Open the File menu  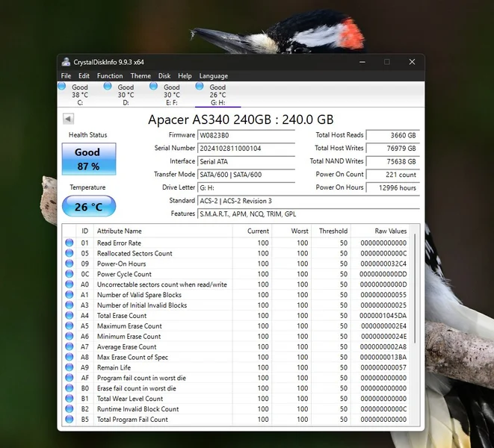(66, 76)
